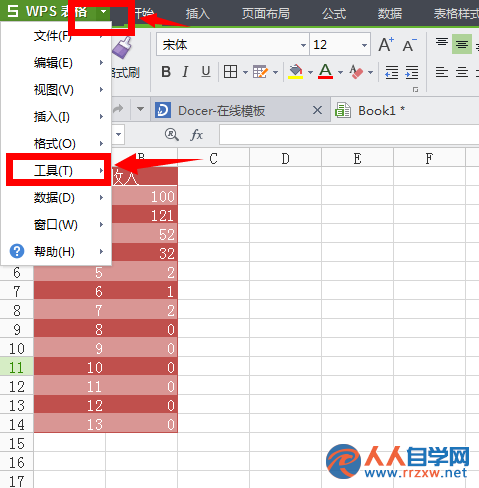
Task: Expand the font color dropdown arrow
Action: [x=340, y=72]
